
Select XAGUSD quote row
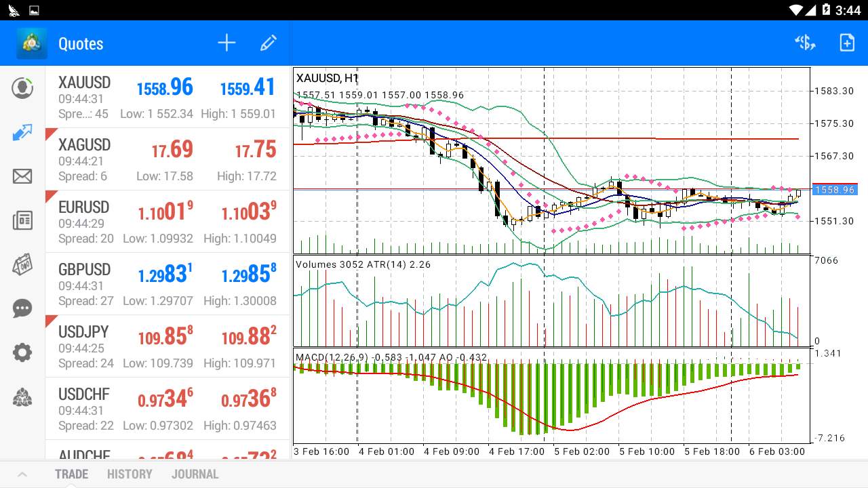click(x=167, y=159)
